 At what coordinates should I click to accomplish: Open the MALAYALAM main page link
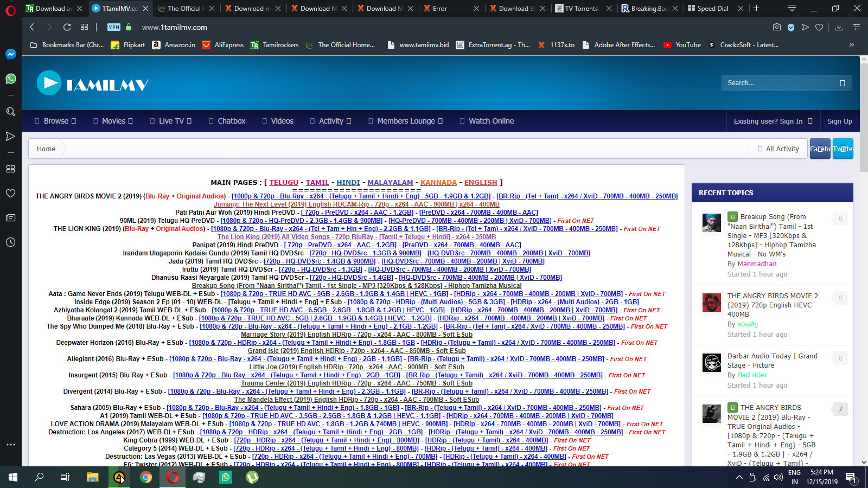tap(390, 183)
